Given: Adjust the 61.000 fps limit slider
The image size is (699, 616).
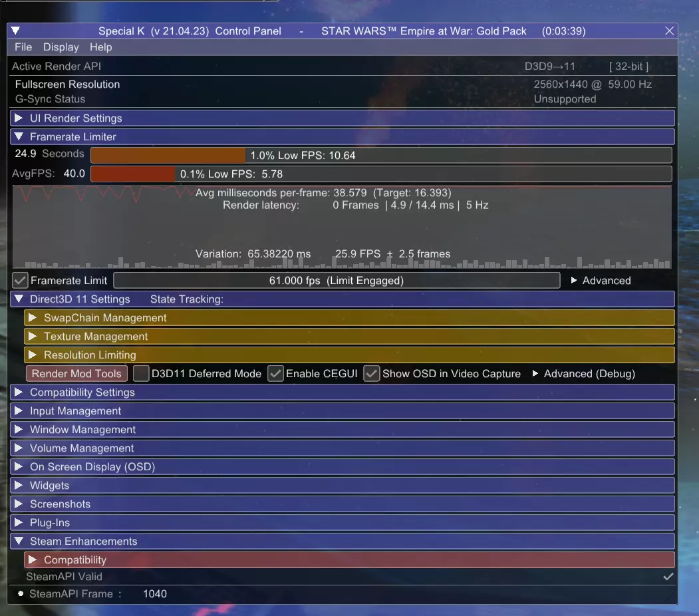Looking at the screenshot, I should [x=337, y=280].
